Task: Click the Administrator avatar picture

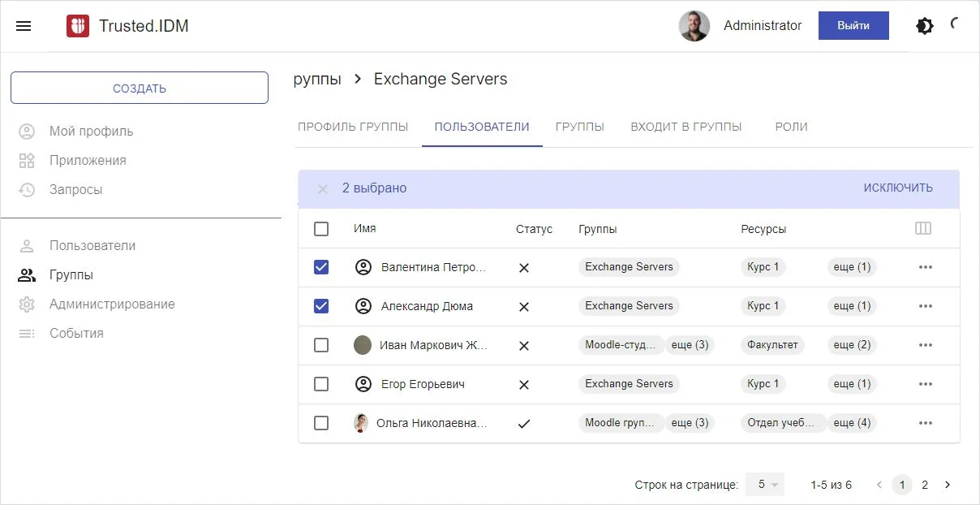Action: point(694,26)
